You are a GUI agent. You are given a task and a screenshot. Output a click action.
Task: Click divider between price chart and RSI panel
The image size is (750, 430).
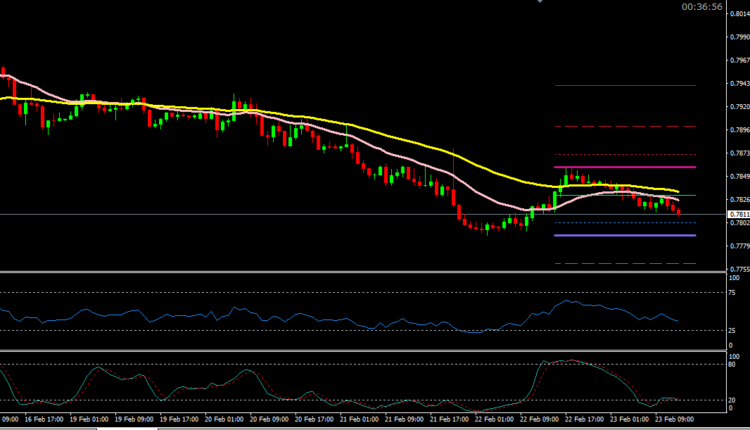(x=360, y=271)
